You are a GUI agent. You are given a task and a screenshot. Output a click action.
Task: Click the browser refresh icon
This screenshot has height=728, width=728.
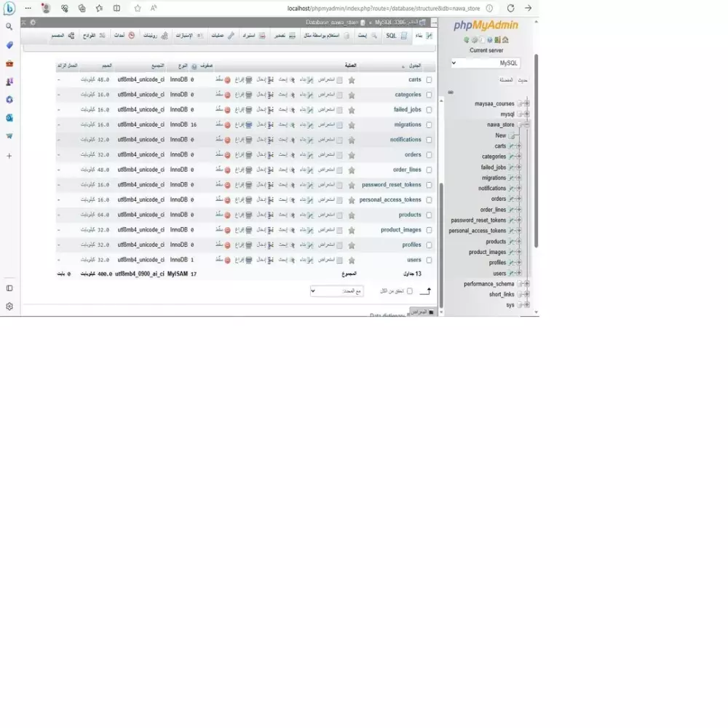tap(511, 8)
